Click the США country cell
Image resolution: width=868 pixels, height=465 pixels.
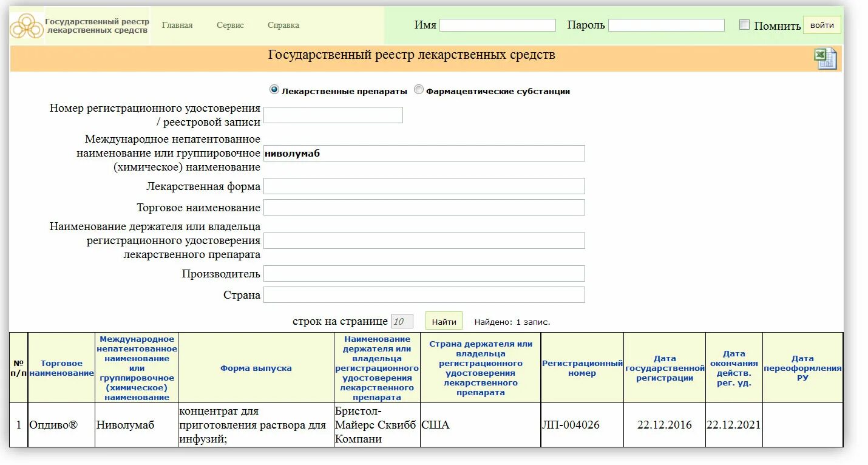(480, 425)
